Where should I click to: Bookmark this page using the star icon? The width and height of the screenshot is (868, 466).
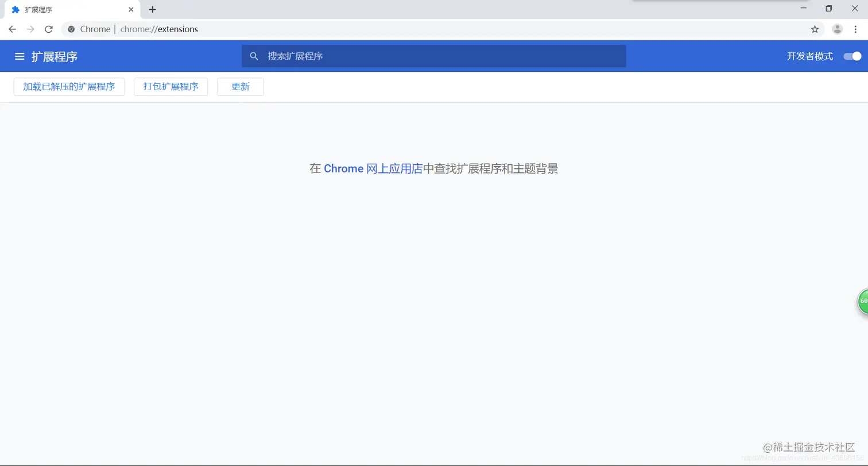[x=815, y=29]
